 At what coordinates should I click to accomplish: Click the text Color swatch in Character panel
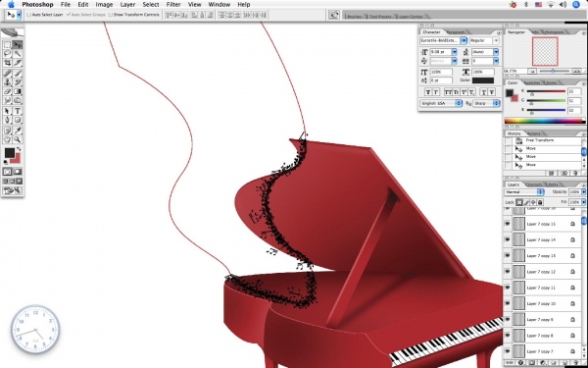tap(483, 80)
